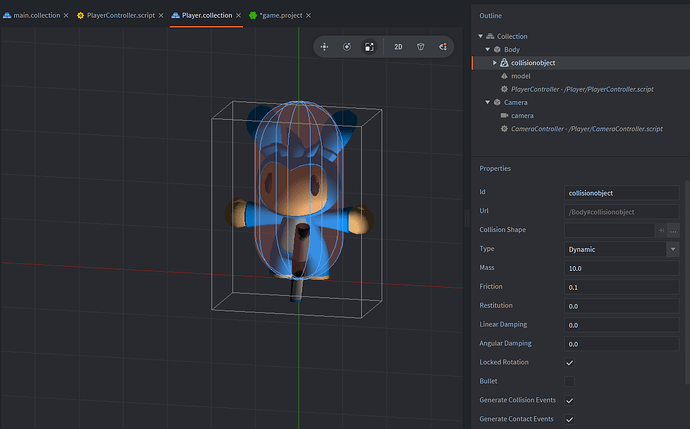Viewport: 690px width, 429px height.
Task: Click the camera video icon in Outline
Action: 504,115
